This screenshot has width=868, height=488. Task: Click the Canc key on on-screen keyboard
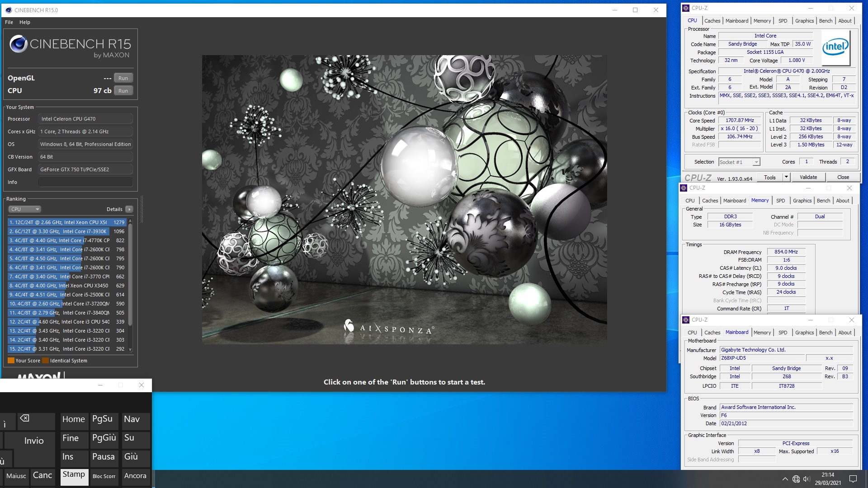click(x=42, y=477)
